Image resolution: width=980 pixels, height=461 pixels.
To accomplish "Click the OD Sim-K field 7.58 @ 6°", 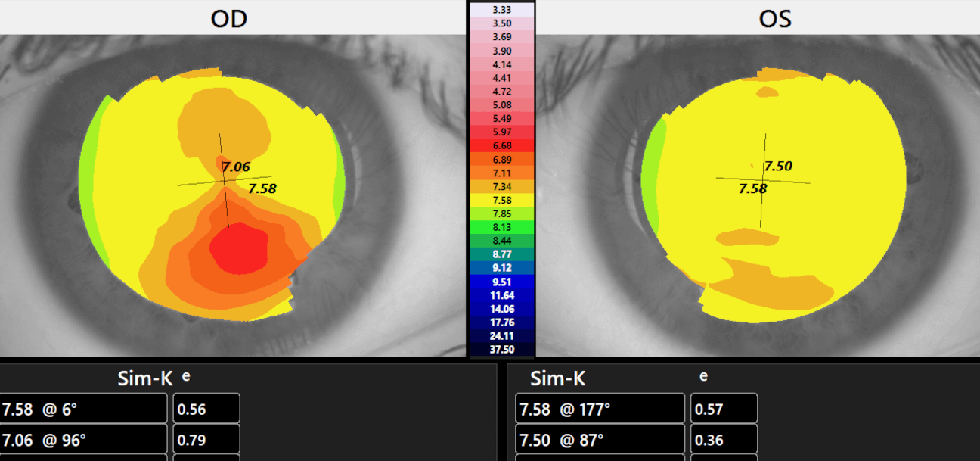I will click(x=83, y=409).
